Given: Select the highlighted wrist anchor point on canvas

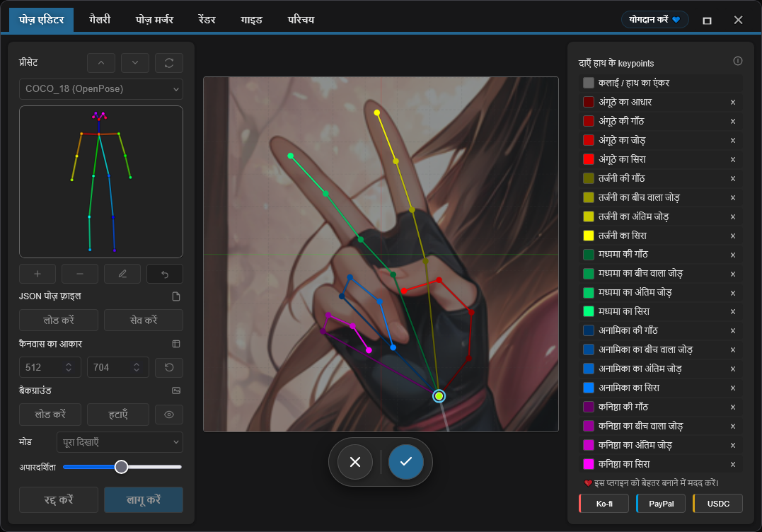Looking at the screenshot, I should [439, 396].
